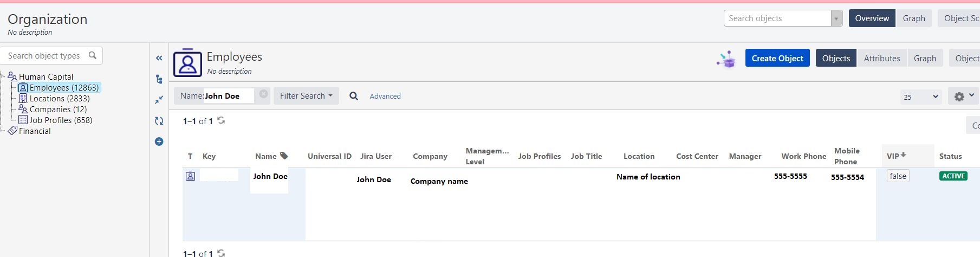Refresh results icon beside bottom 1–1 of 1

221,253
